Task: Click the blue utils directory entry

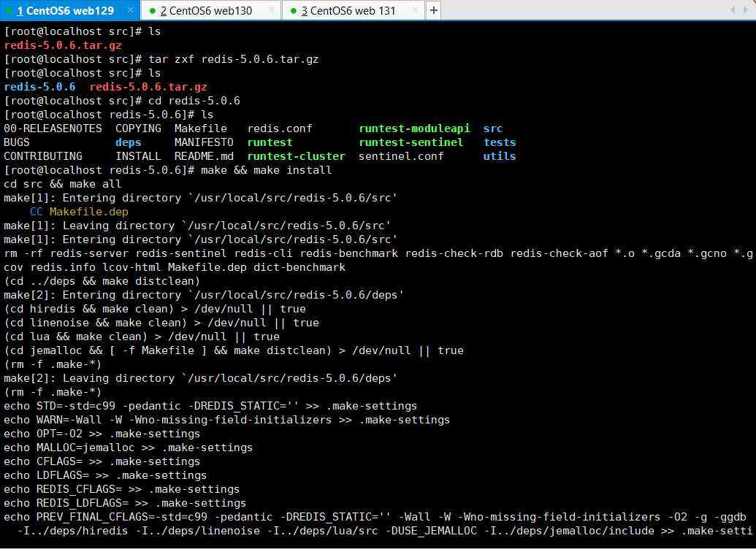Action: pos(500,156)
